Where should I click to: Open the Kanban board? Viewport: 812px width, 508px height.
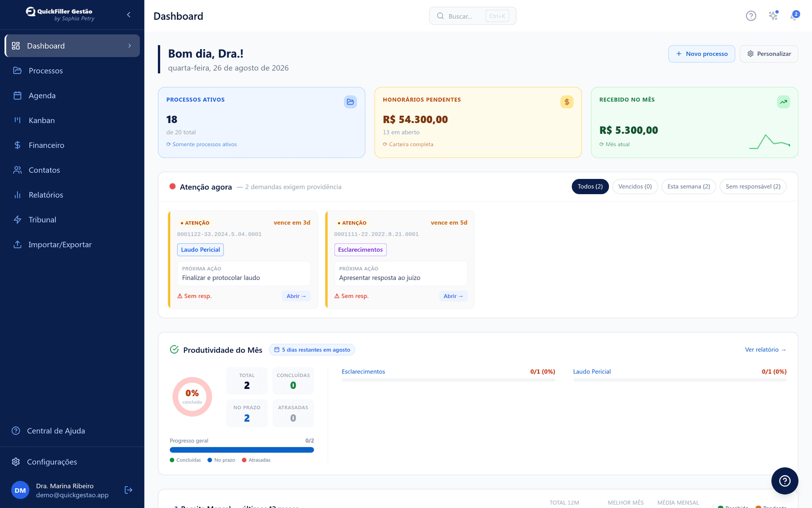pos(72,120)
